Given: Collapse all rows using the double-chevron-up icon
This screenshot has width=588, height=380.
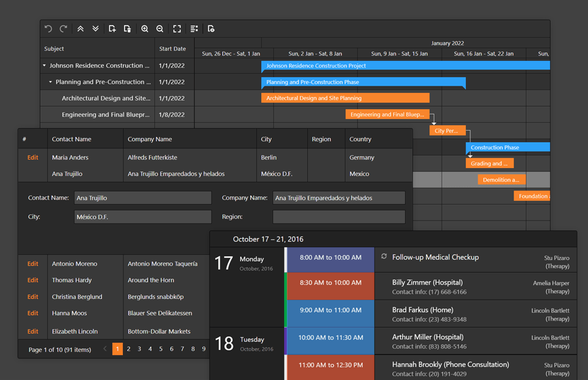Looking at the screenshot, I should tap(80, 29).
